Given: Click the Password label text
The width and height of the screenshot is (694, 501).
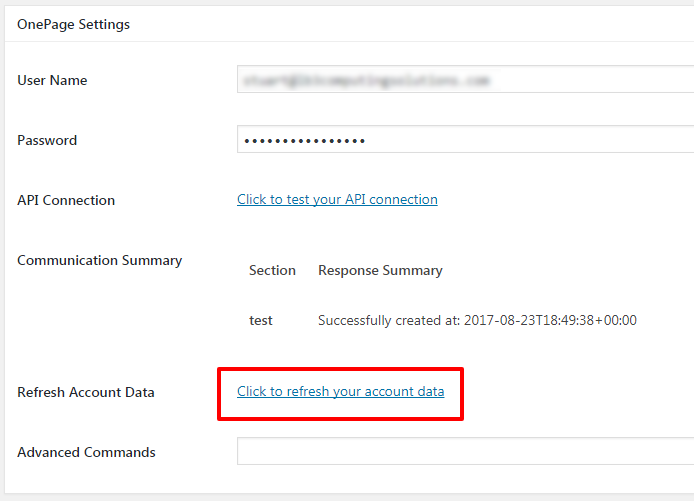Looking at the screenshot, I should [x=47, y=141].
